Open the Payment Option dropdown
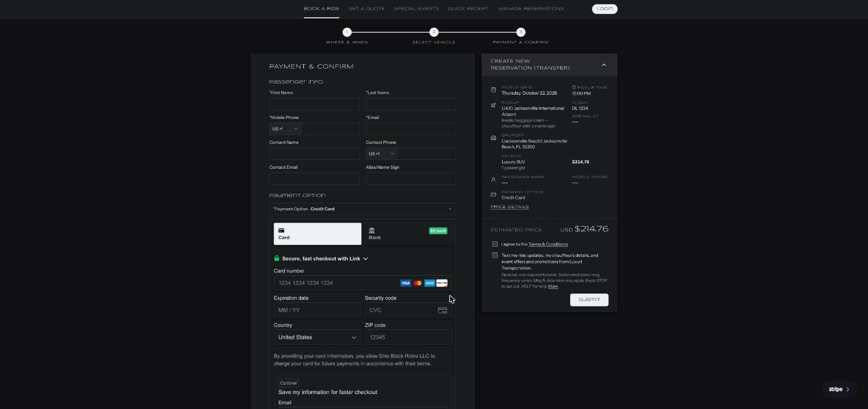 363,209
